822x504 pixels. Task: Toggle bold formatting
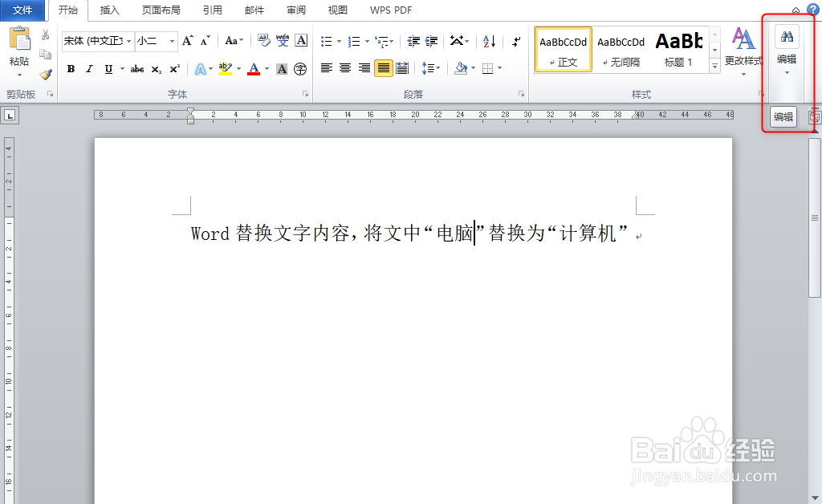pyautogui.click(x=71, y=70)
